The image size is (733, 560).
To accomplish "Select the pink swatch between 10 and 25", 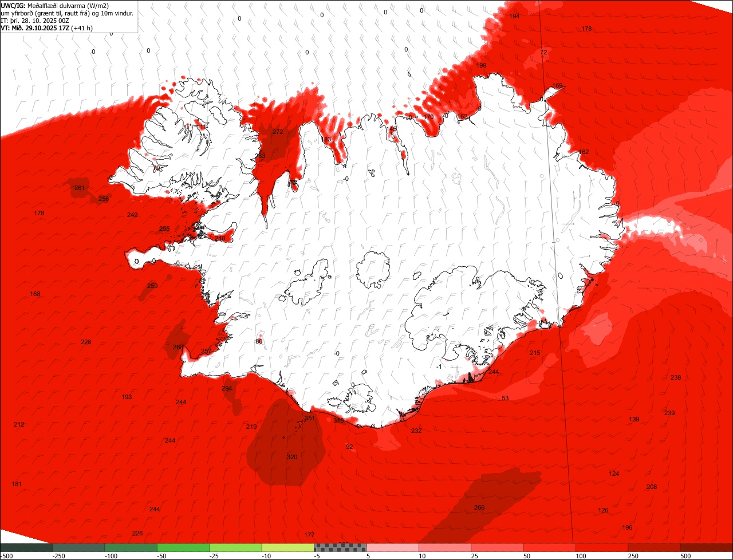I will click(x=445, y=547).
